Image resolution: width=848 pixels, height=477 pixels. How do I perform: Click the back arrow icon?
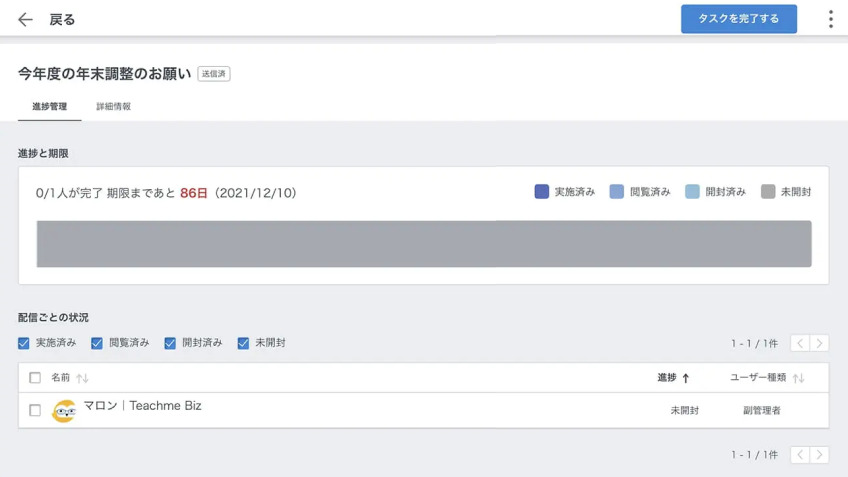(25, 20)
